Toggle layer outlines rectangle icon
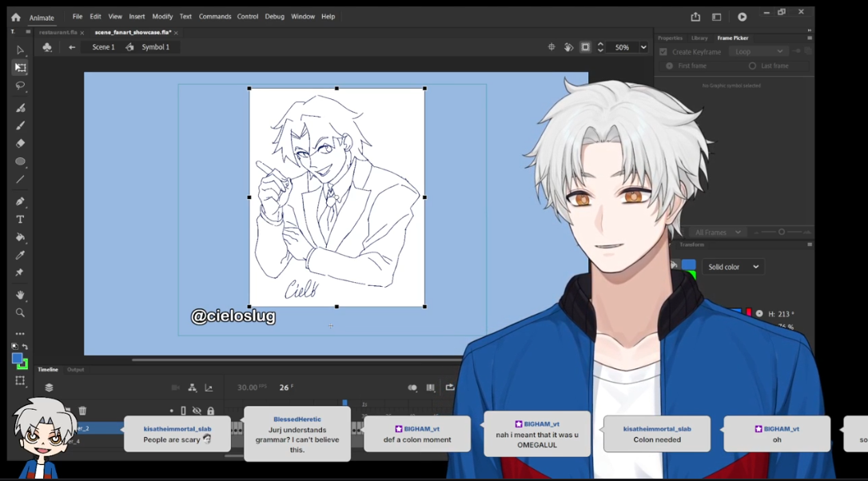 pyautogui.click(x=183, y=411)
